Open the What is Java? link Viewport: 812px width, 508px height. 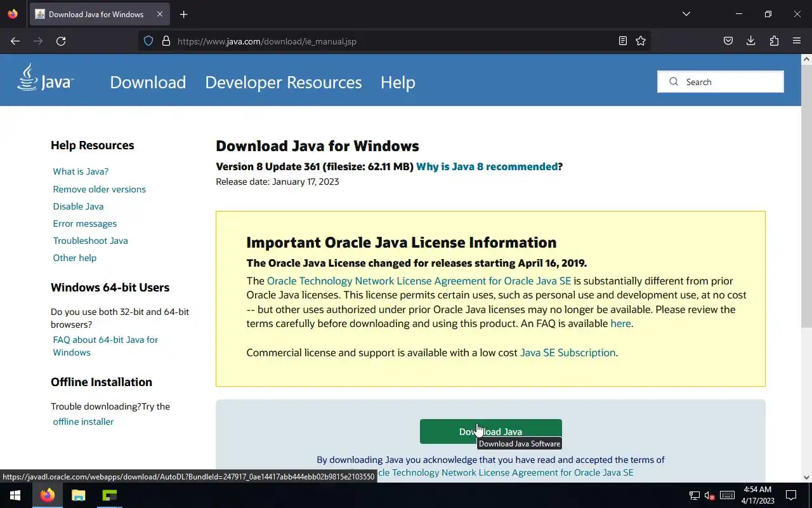81,171
